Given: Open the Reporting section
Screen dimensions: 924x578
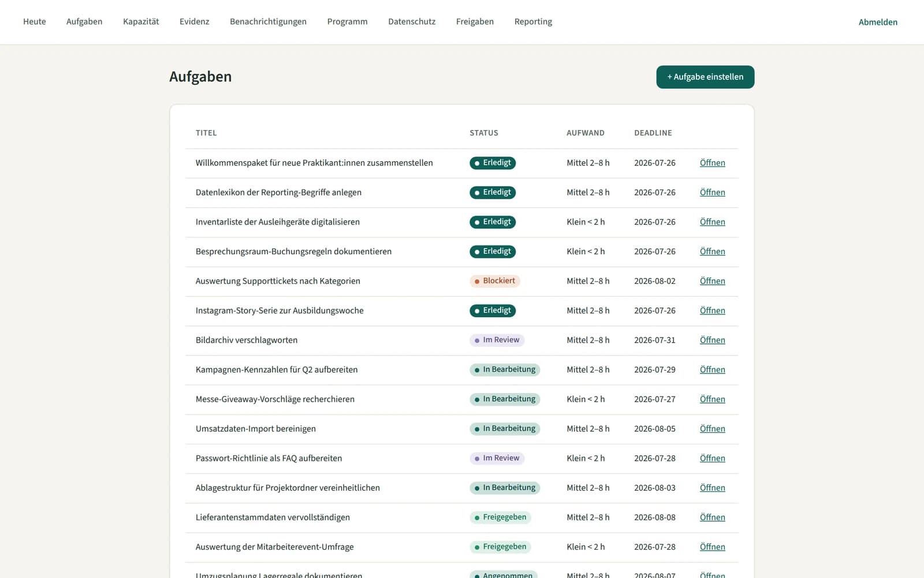Looking at the screenshot, I should [533, 22].
